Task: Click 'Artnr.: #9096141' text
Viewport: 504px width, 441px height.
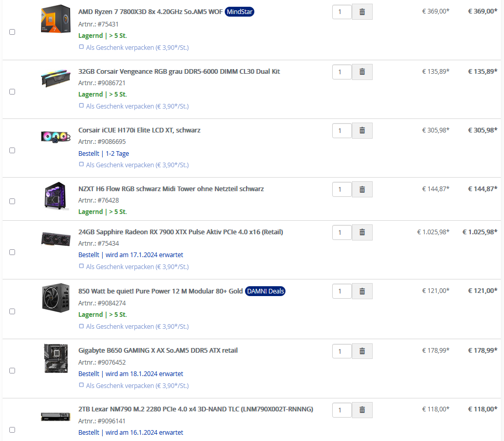Action: point(102,421)
